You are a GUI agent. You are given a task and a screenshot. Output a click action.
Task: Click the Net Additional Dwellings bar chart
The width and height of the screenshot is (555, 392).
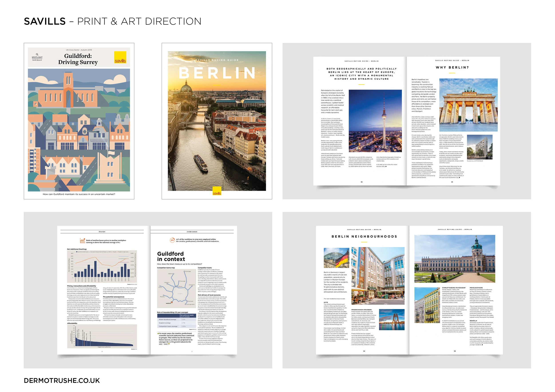coord(102,266)
